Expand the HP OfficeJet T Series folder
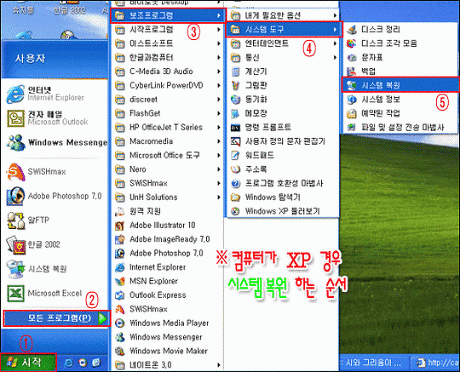Image resolution: width=460 pixels, height=372 pixels. click(168, 127)
